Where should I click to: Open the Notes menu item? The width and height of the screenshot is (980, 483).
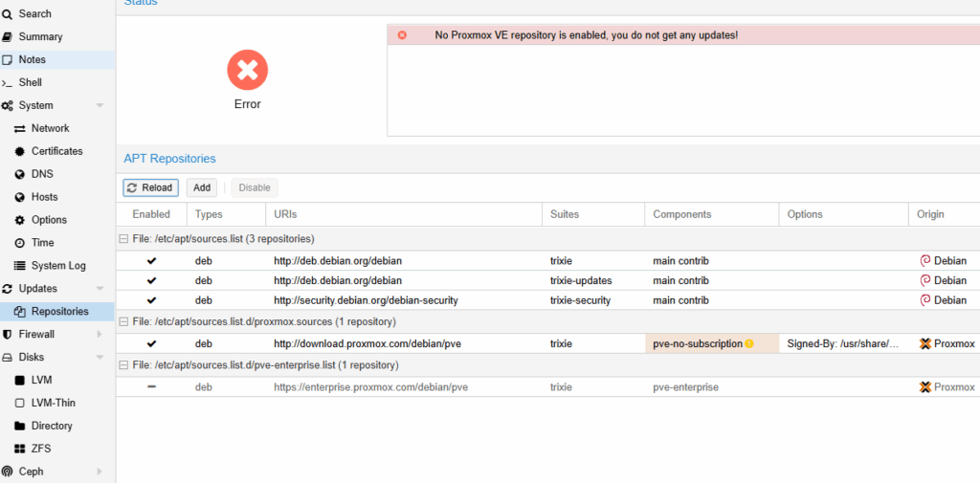pos(57,60)
